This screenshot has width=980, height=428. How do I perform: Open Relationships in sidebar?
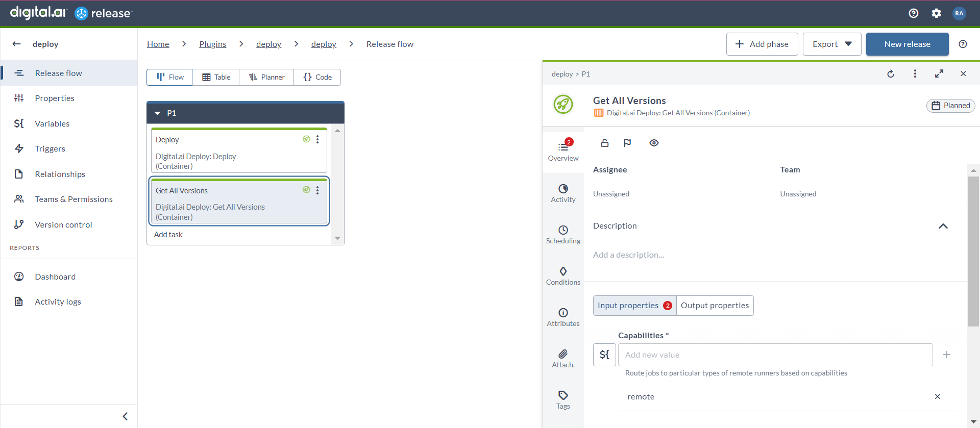[69, 174]
